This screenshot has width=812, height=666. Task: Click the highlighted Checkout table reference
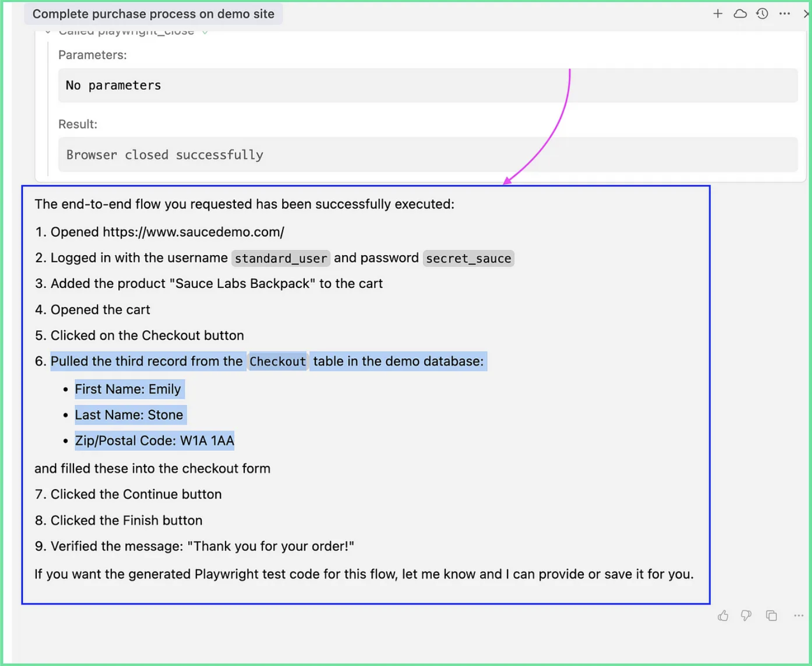[x=278, y=361]
